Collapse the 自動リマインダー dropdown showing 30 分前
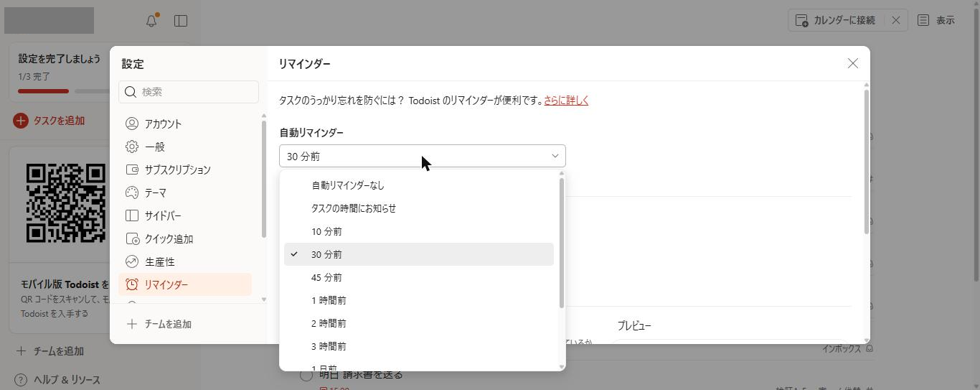Viewport: 980px width, 390px height. point(423,156)
